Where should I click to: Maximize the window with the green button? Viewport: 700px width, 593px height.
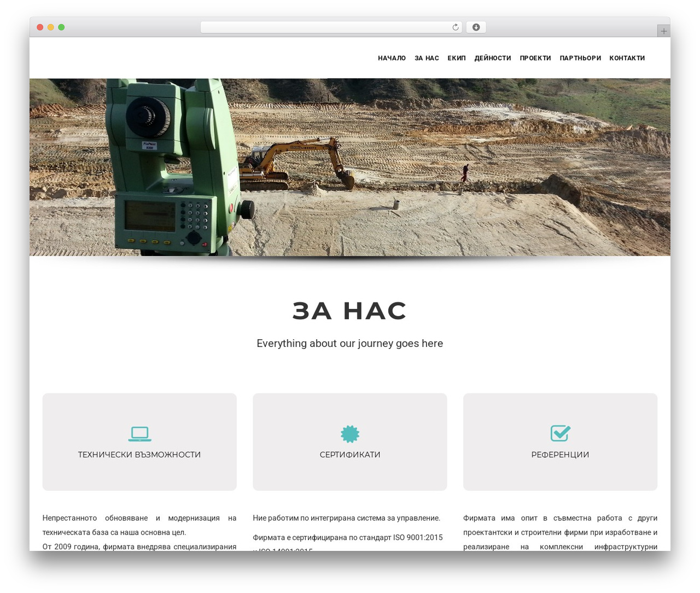(x=61, y=27)
